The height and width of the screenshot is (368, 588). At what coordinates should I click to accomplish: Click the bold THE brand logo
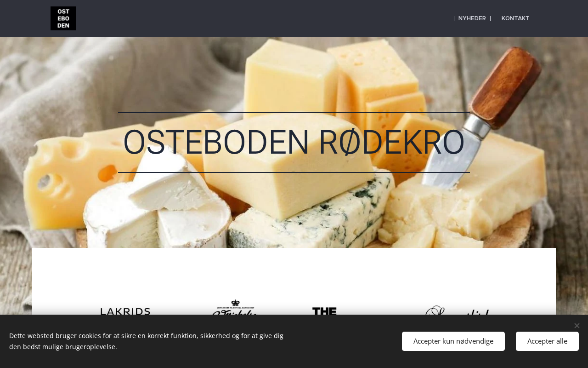click(324, 311)
